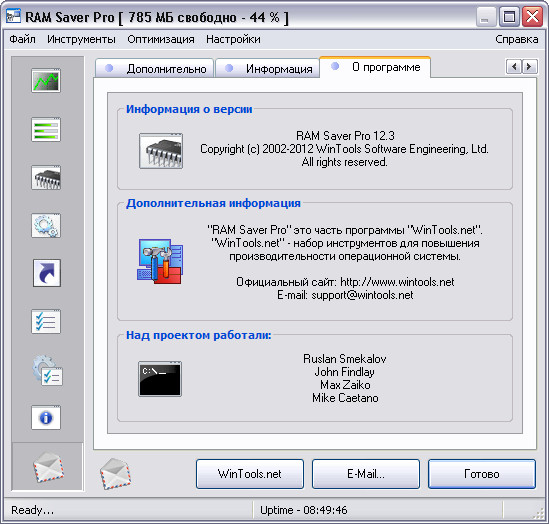Viewport: 549px width, 524px height.
Task: Click the Copyright 2002-2012 WinTools line
Action: pyautogui.click(x=344, y=149)
